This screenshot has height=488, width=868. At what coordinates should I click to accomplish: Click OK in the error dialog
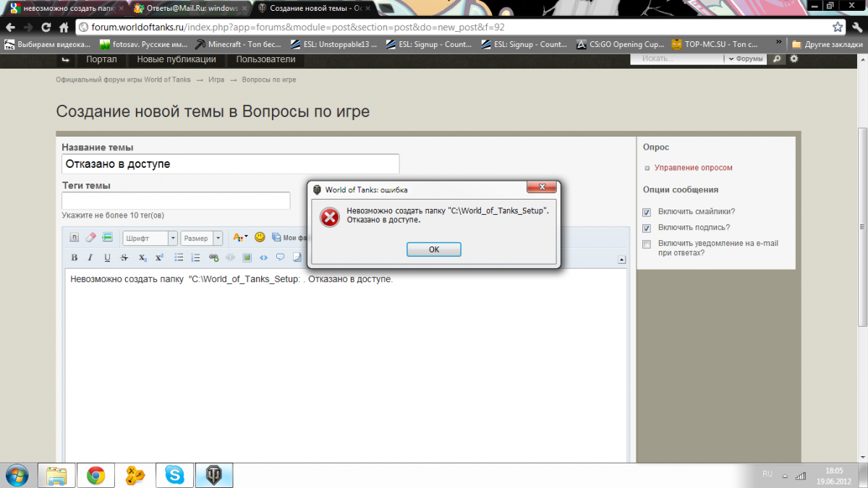(434, 249)
